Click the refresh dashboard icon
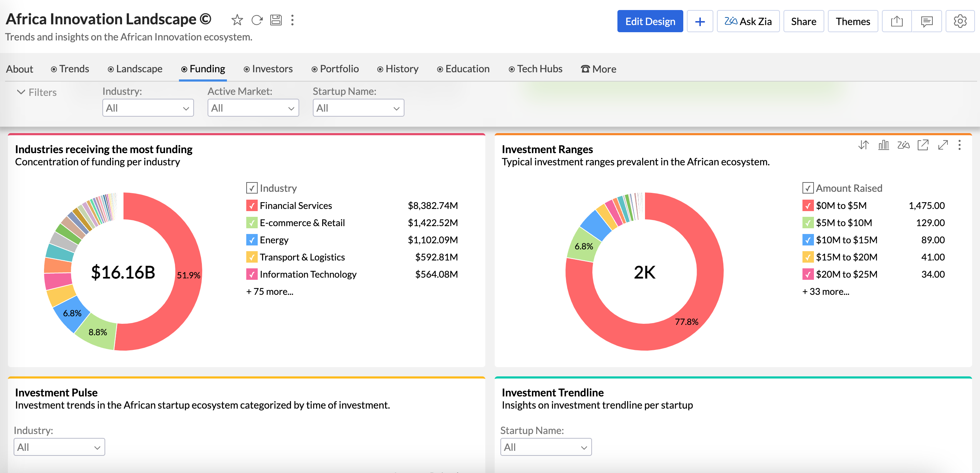The image size is (980, 473). pos(257,20)
